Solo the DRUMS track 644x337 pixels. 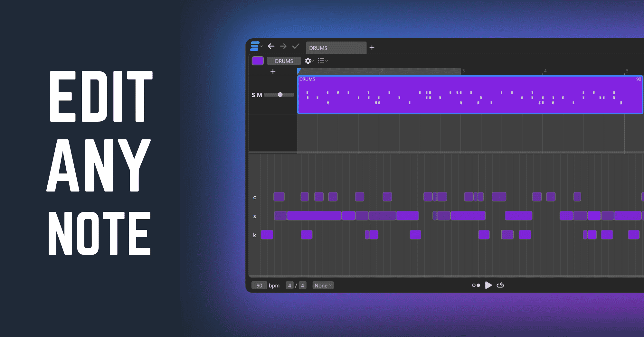(x=253, y=95)
